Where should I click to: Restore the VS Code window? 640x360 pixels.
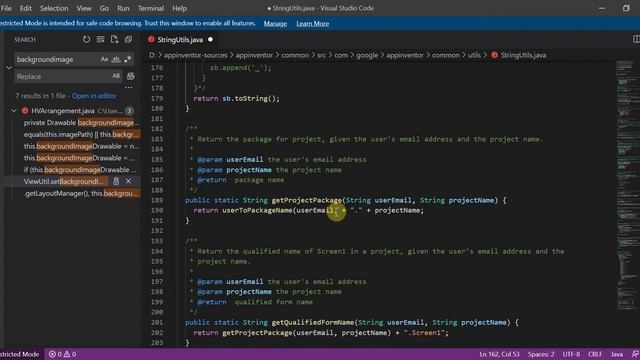point(626,8)
